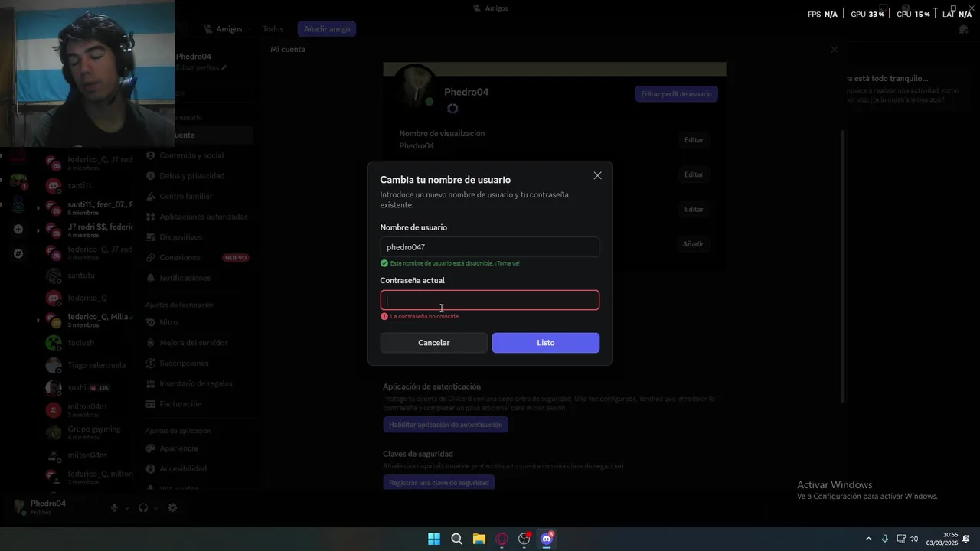Click the settings panel scrollbar
This screenshot has height=551, width=980.
tap(844, 265)
